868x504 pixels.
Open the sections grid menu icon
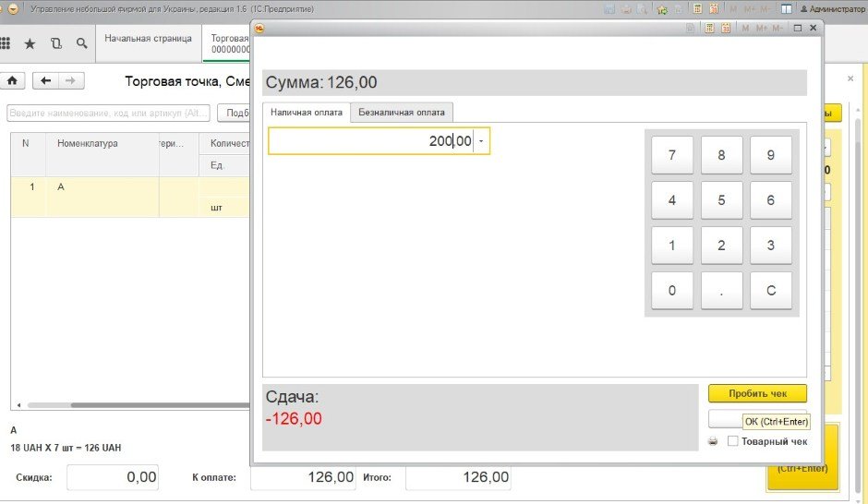pos(6,43)
